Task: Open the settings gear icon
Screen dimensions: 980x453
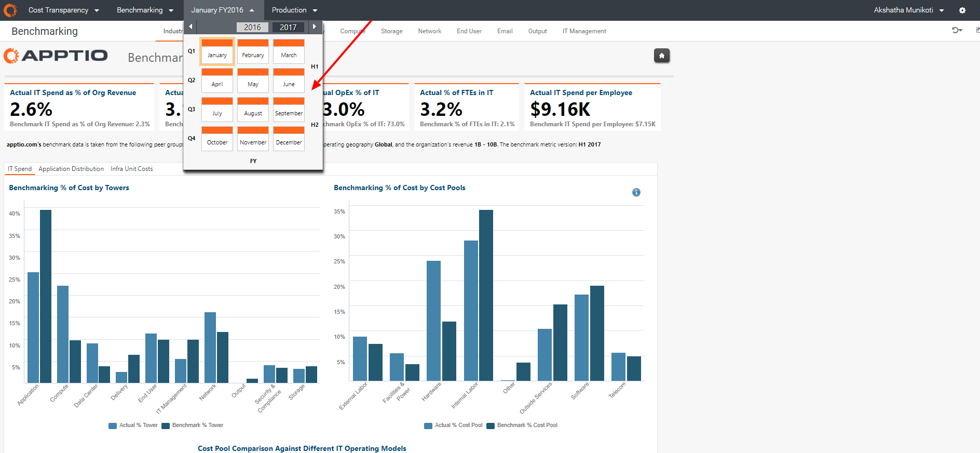Action: pos(962,10)
